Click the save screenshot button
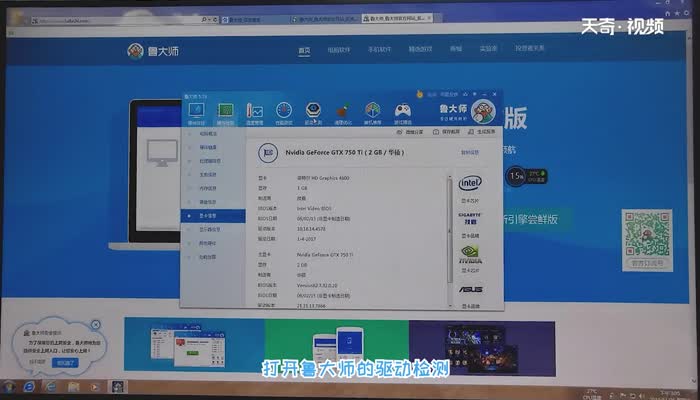 tap(446, 132)
